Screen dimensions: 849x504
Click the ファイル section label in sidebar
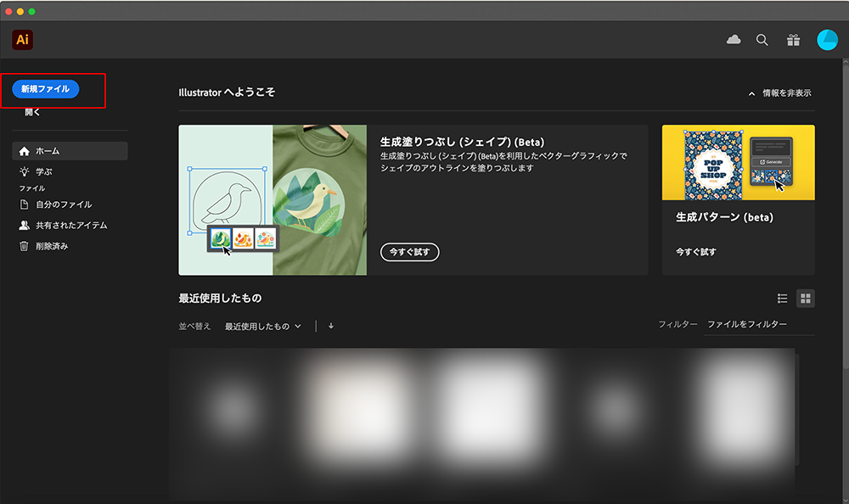[x=32, y=188]
